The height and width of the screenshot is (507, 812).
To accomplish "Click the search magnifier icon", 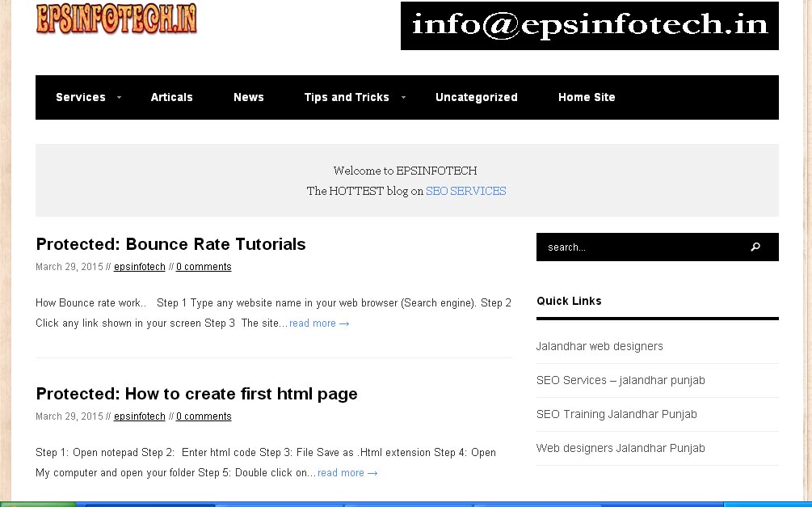I will pos(755,247).
